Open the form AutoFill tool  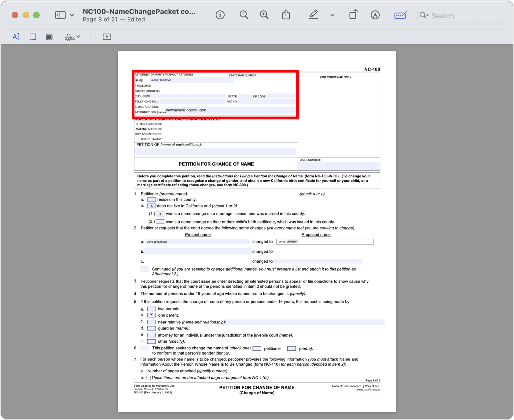[x=401, y=15]
